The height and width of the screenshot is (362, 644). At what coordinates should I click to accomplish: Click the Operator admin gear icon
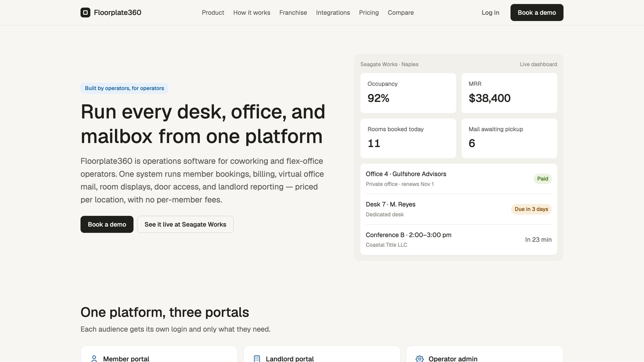pyautogui.click(x=420, y=358)
